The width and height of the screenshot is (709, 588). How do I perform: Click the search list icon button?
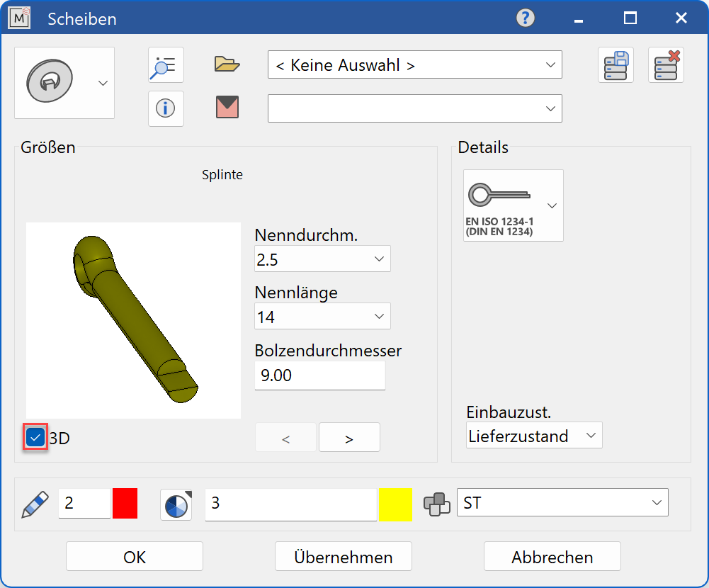point(166,64)
